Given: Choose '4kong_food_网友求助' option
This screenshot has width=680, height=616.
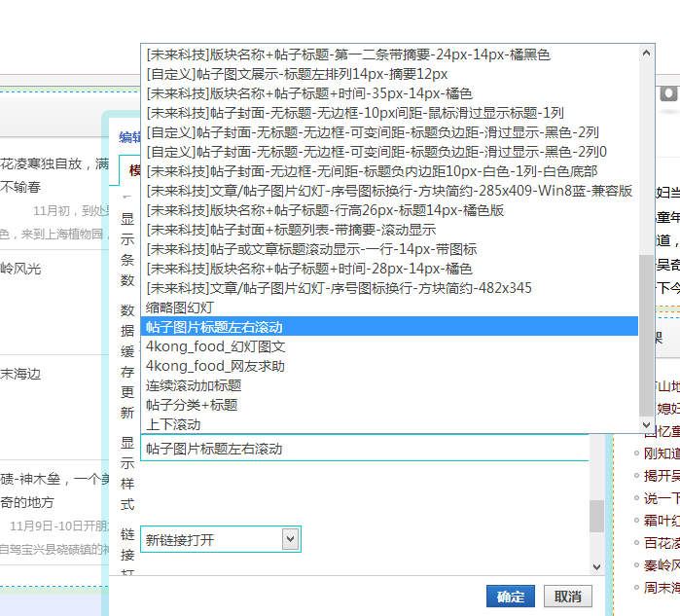Looking at the screenshot, I should 389,366.
